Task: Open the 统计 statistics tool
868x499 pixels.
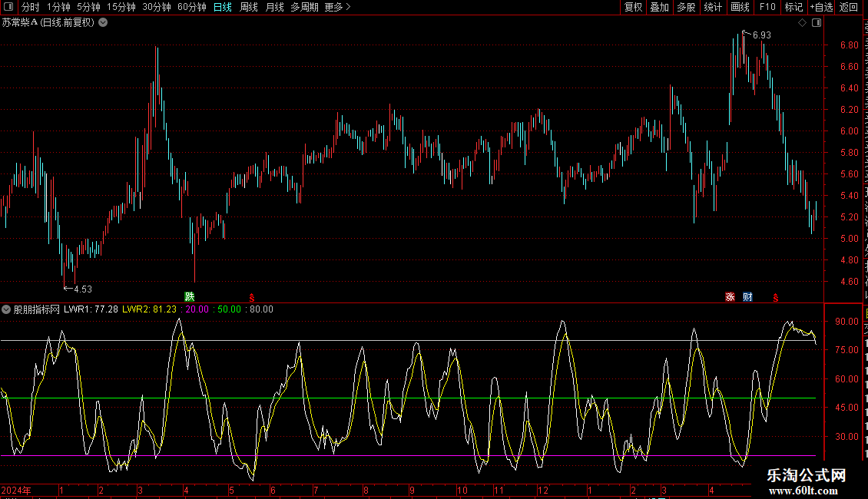Action: pos(713,7)
